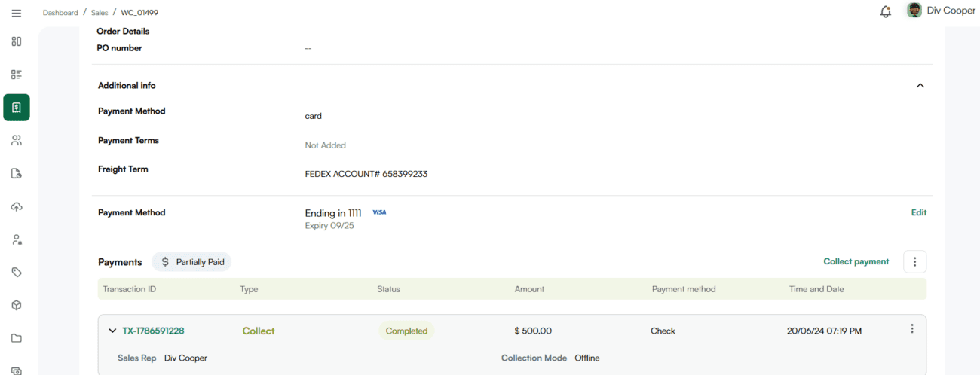Go to the Dashboard breadcrumb

point(60,13)
